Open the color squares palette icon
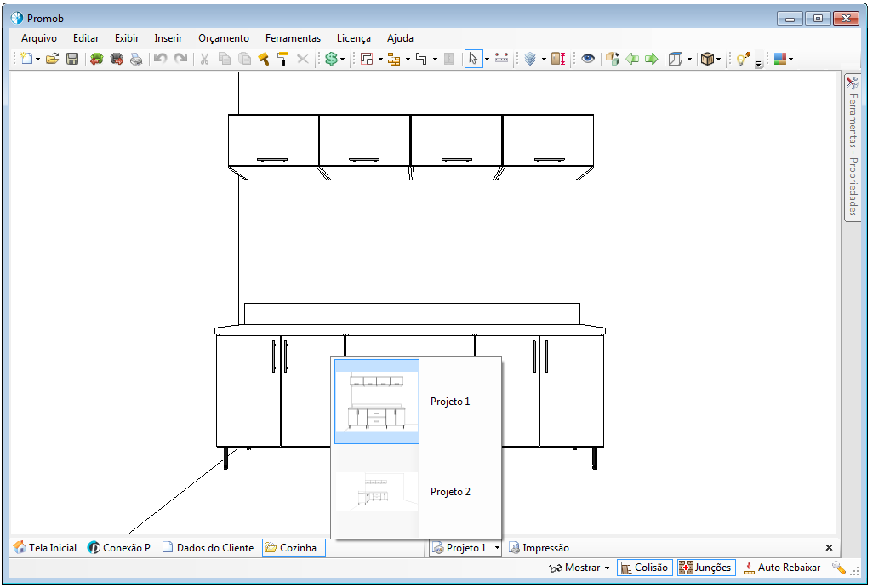 pos(779,59)
